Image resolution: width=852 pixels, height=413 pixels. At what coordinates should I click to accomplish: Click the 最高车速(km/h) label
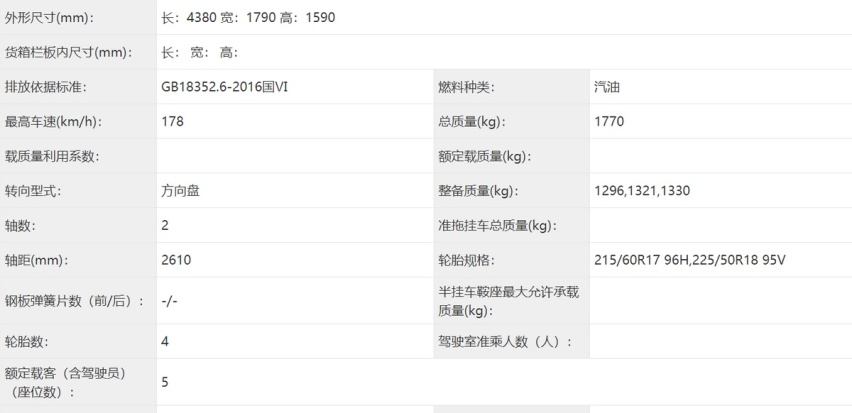[53, 122]
